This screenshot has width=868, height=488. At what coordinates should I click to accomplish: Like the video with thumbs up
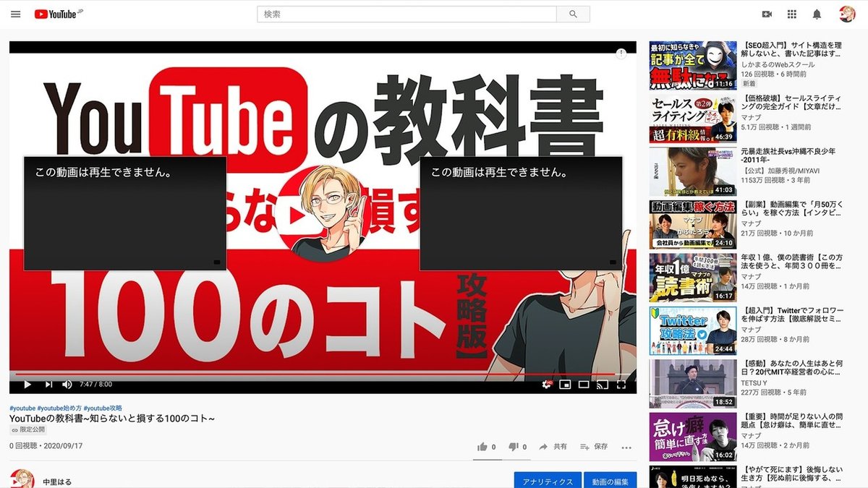pos(482,447)
